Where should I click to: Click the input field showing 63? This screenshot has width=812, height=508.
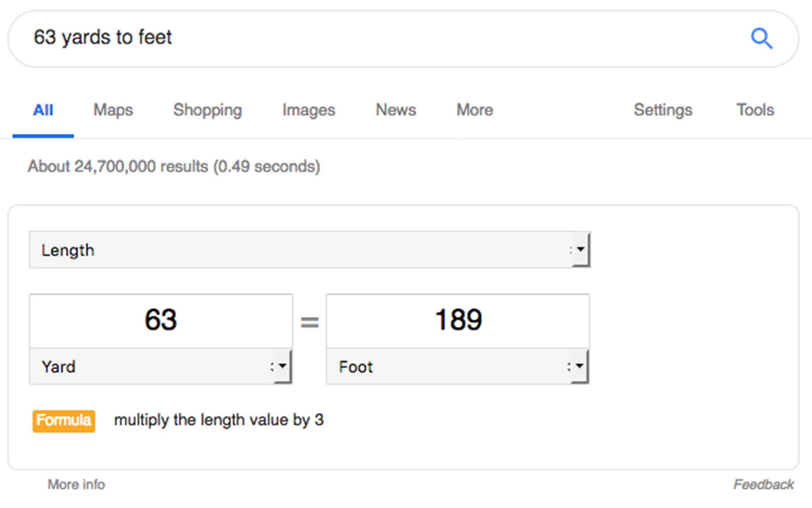click(x=161, y=320)
